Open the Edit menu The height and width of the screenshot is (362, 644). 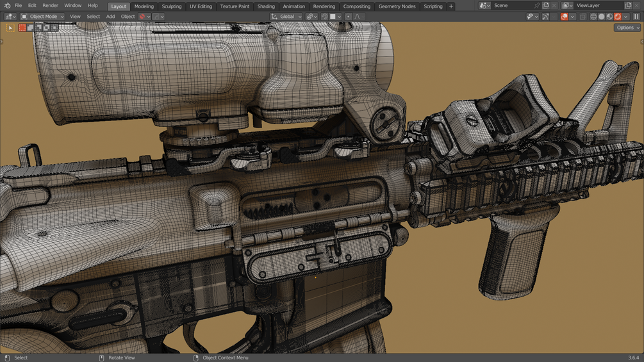click(x=32, y=6)
